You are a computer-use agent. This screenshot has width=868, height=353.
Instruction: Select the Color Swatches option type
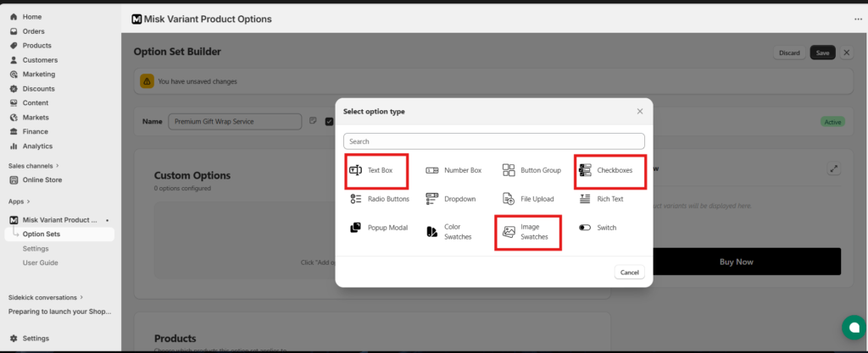453,233
